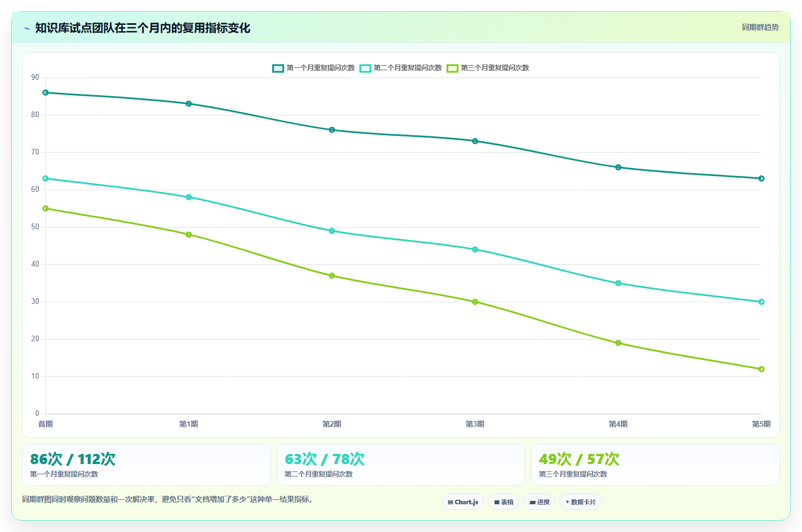Click the 第4期 x-axis label
The image size is (802, 532).
click(x=618, y=424)
